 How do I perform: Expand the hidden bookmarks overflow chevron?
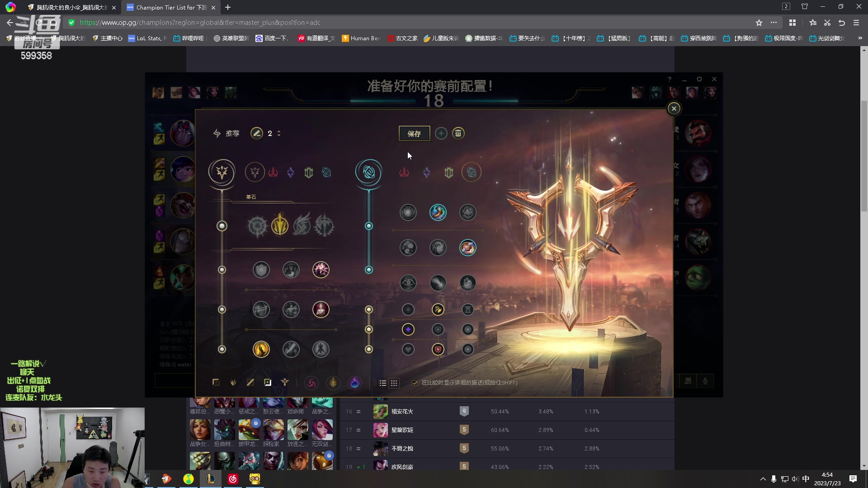[860, 38]
